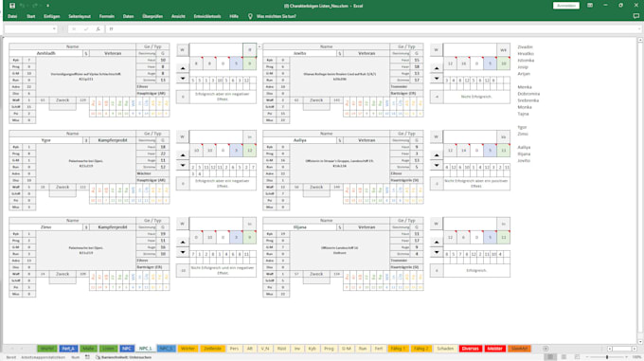The height and width of the screenshot is (361, 644).
Task: Open the Formeln ribbon tab
Action: (x=107, y=16)
